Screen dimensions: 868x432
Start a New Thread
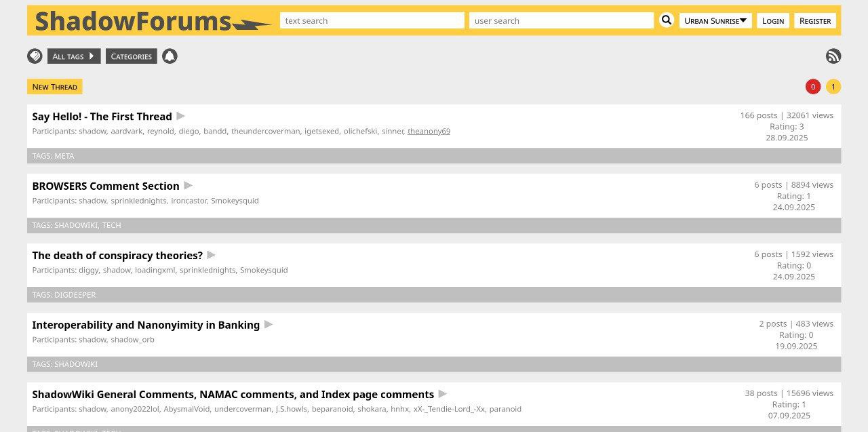54,86
